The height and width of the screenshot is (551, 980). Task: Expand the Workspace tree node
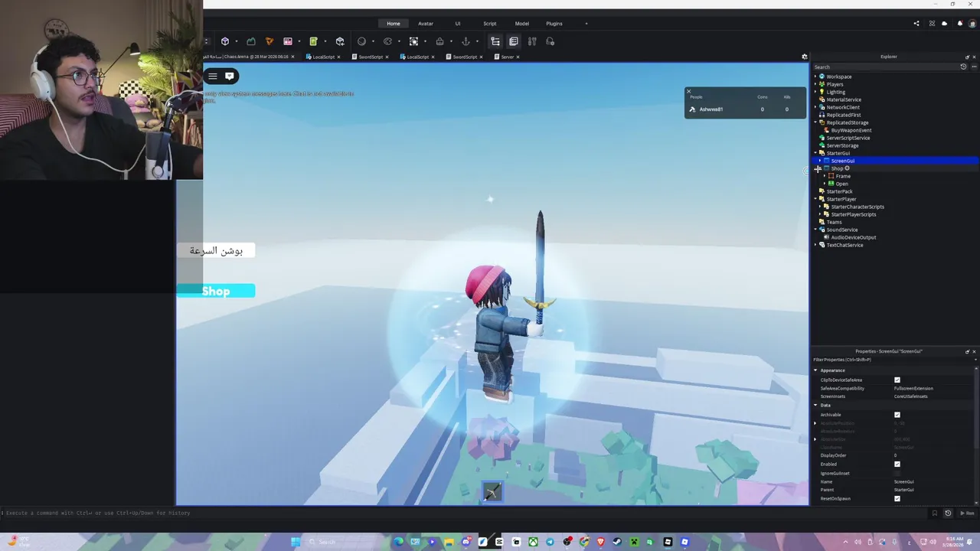click(815, 77)
